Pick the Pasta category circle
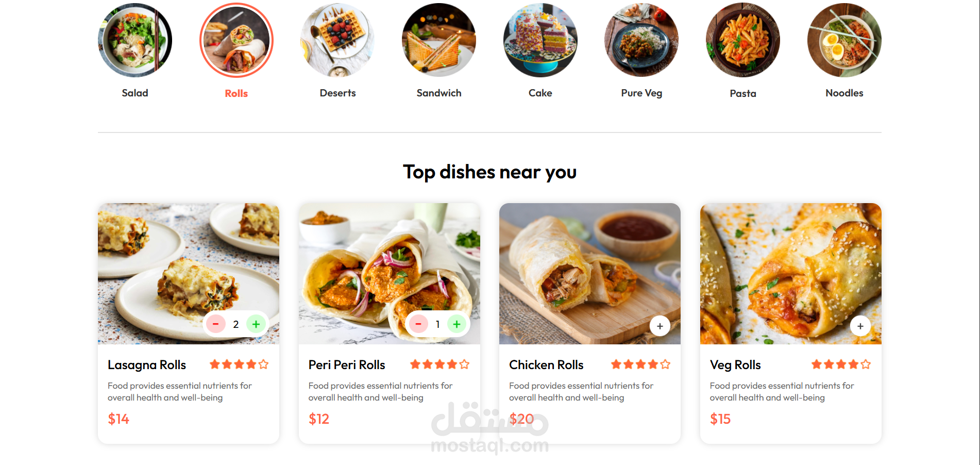 743,40
